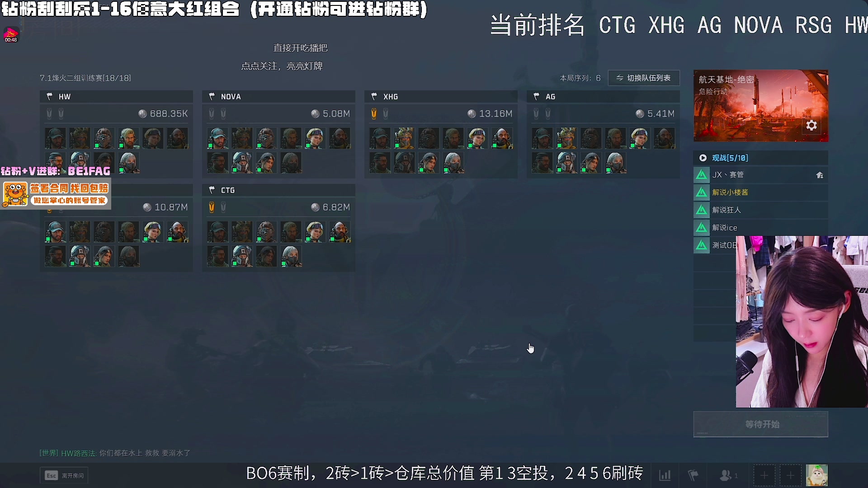868x488 pixels.
Task: Open the 切换队伍列表 team list switcher
Action: [x=644, y=78]
